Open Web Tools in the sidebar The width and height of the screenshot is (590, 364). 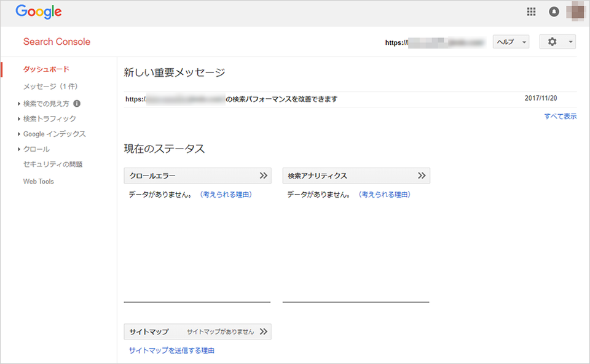coord(38,182)
